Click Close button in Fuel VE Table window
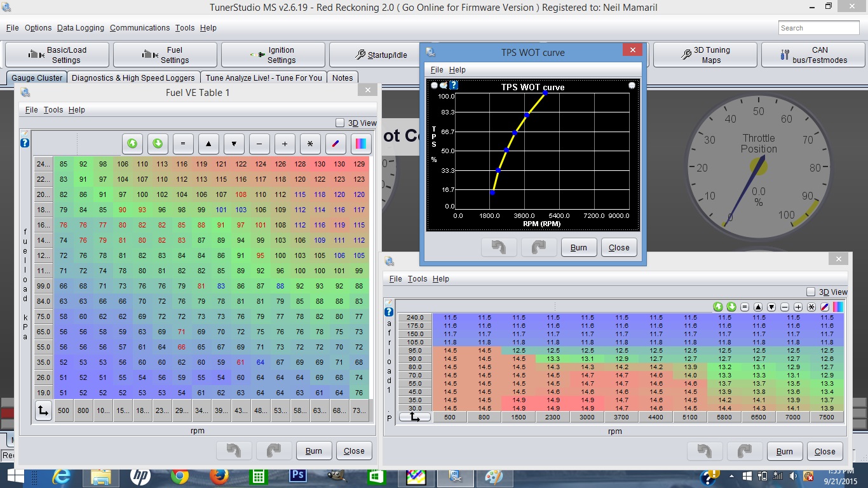 354,451
